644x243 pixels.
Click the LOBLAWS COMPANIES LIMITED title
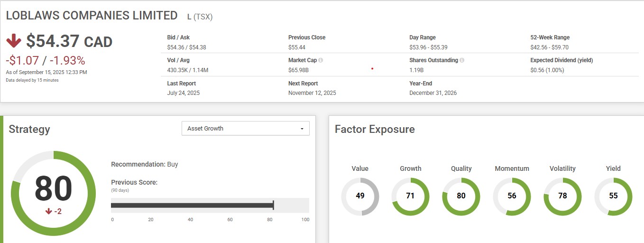tap(92, 15)
